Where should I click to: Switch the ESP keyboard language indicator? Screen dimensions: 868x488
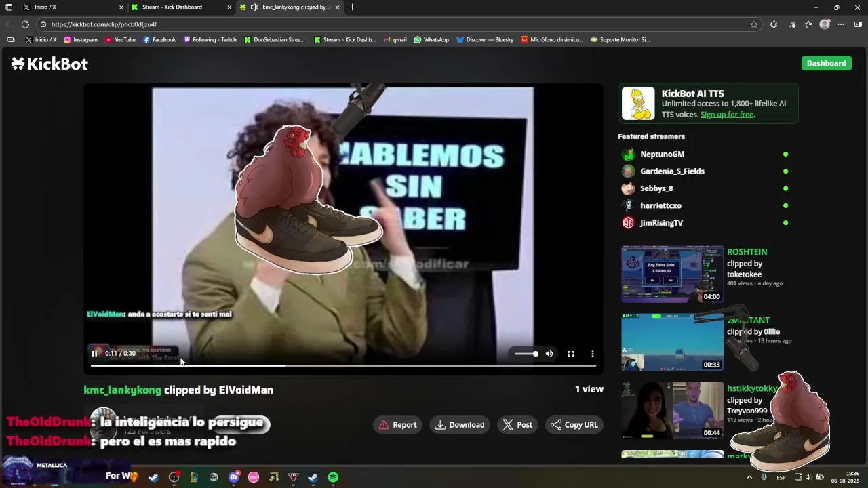point(781,477)
